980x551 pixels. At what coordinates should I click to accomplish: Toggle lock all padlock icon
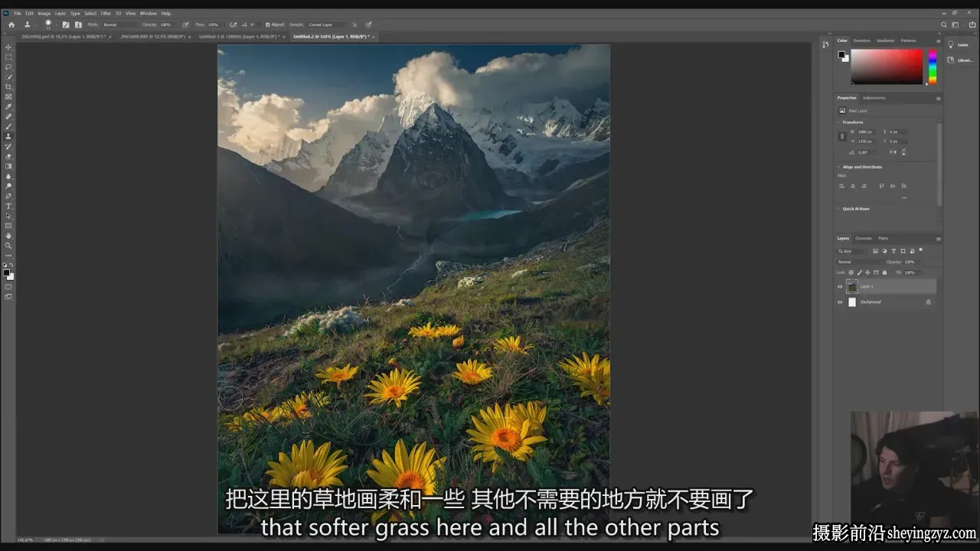point(884,272)
